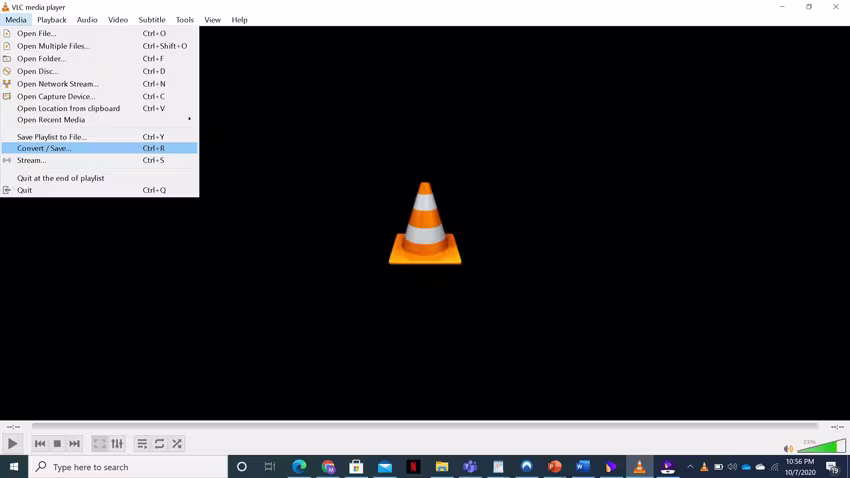Toggle random shuffle playback
The height and width of the screenshot is (478, 850).
tap(177, 444)
